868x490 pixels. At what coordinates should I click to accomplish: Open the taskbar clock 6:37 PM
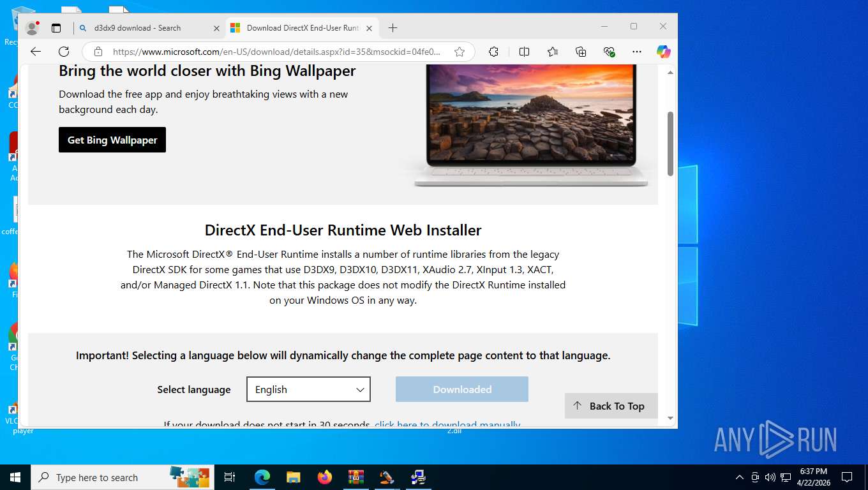tap(813, 477)
